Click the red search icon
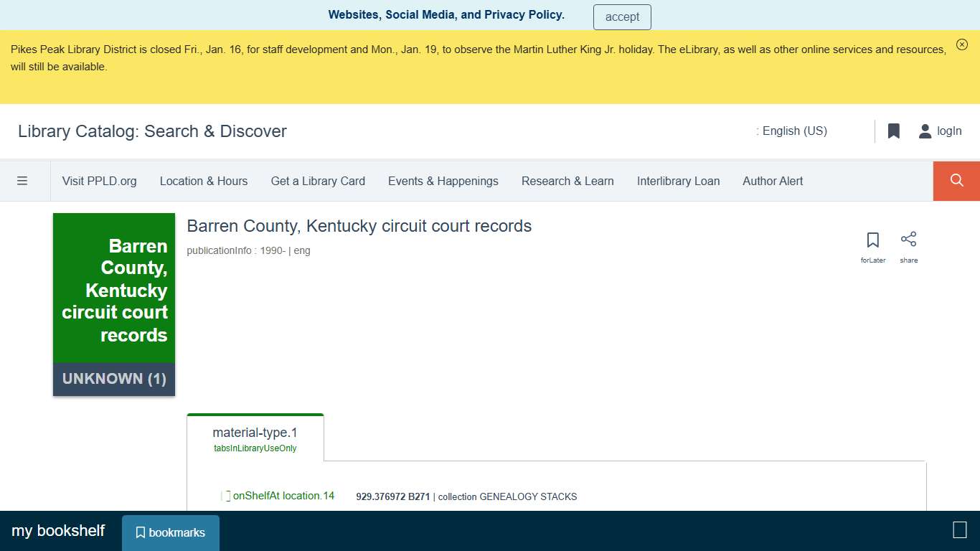Screen dimensions: 980x551 click(956, 180)
